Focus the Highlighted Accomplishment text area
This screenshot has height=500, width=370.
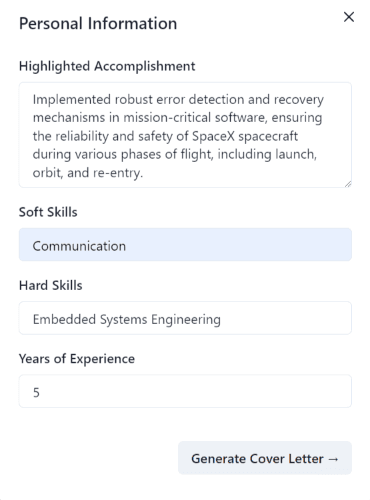tap(185, 135)
